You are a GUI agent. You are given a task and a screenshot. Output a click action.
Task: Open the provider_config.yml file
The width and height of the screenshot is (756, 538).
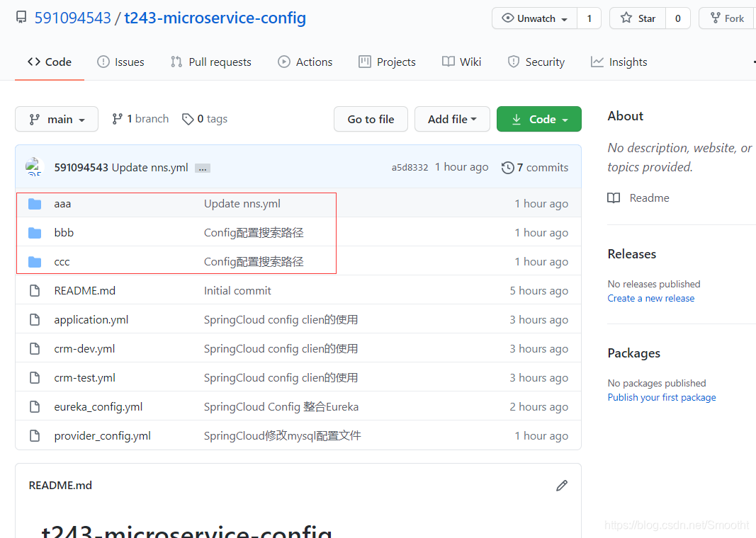pyautogui.click(x=102, y=436)
